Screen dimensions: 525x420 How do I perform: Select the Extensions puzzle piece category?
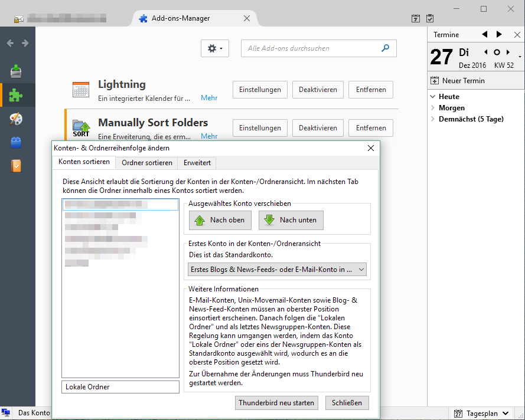[x=16, y=96]
